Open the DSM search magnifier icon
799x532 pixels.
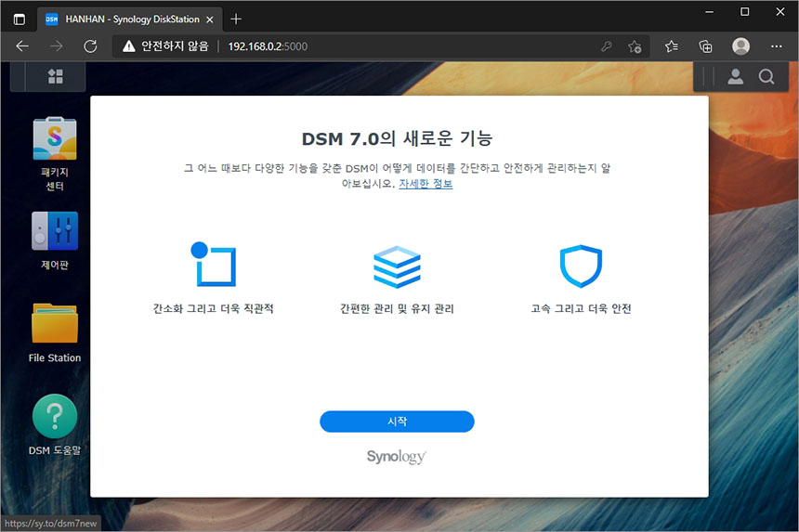[x=766, y=77]
